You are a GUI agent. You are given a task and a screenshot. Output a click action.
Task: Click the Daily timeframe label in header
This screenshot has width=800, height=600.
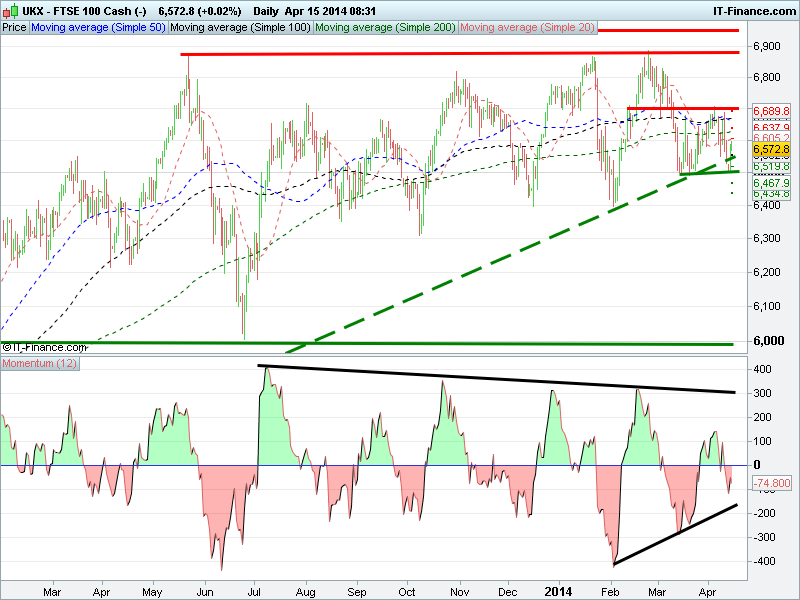[x=267, y=10]
